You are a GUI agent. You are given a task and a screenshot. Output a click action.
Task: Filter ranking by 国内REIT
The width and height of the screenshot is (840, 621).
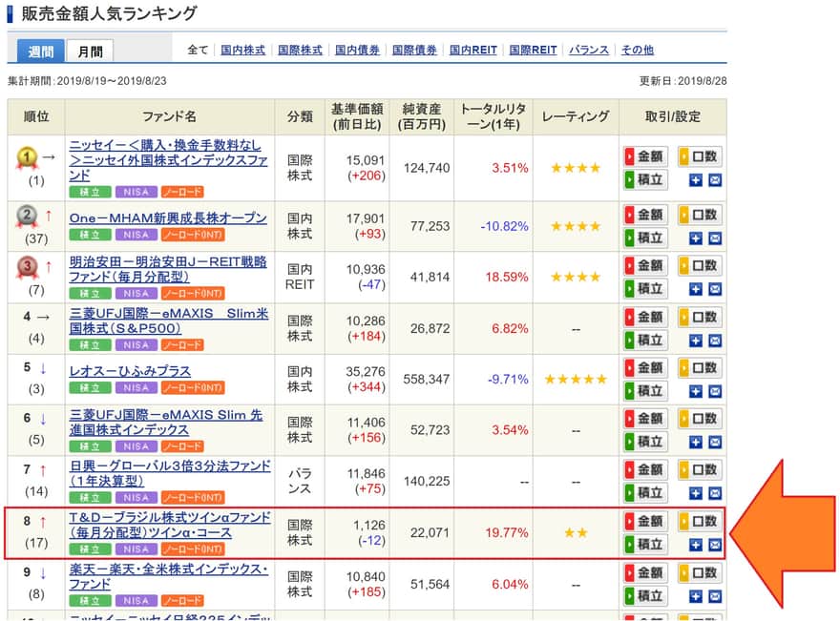(473, 50)
